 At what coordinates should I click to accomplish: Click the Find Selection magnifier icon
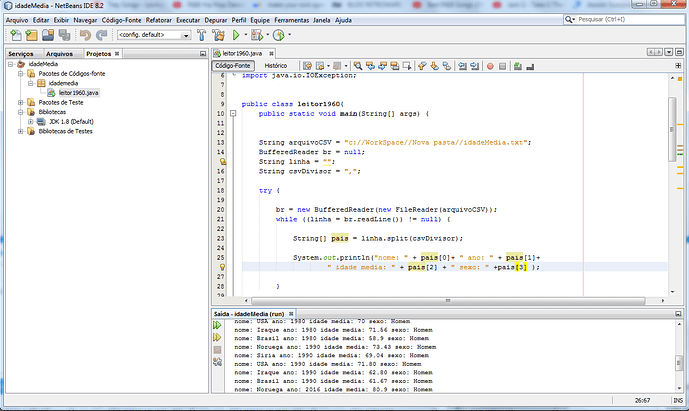tap(358, 66)
